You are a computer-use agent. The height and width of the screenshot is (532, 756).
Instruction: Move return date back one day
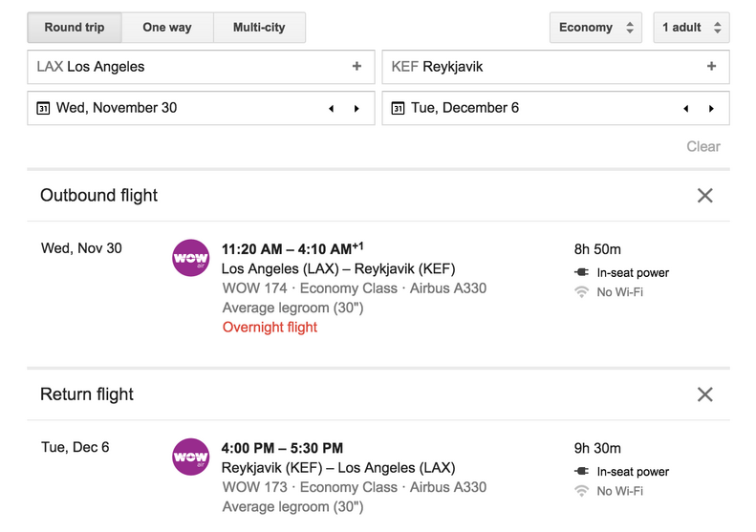[685, 109]
